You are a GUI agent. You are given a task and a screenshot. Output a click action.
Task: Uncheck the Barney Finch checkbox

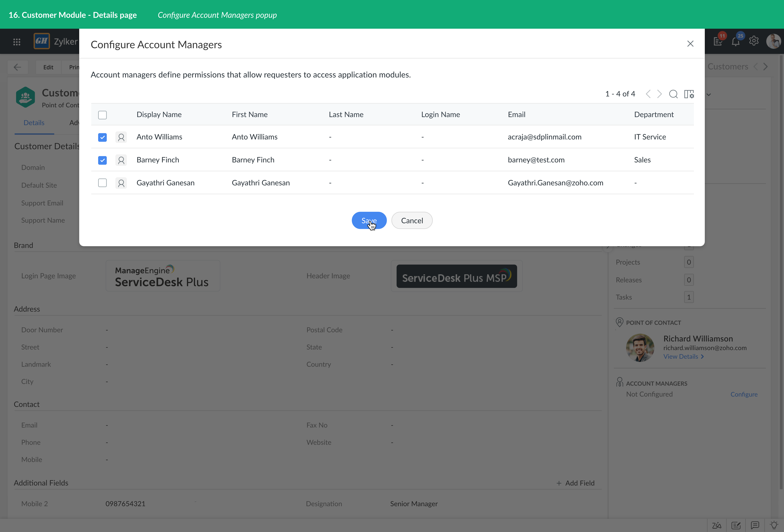102,160
